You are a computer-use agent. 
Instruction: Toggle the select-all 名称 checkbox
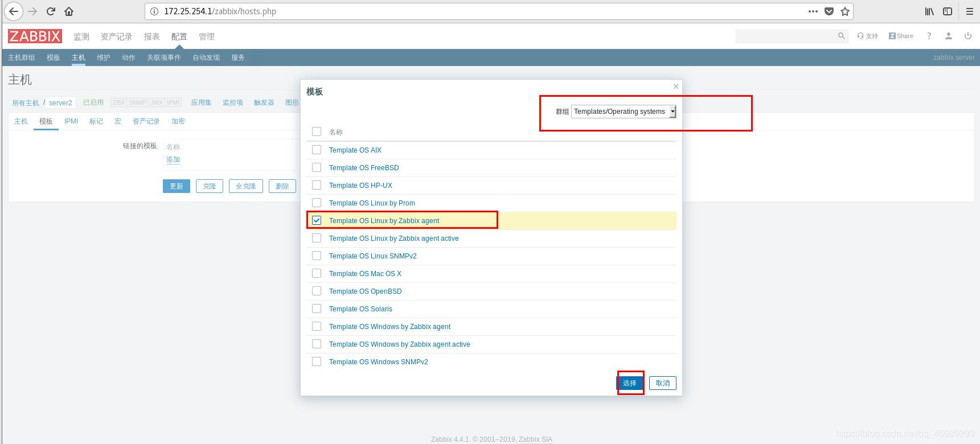[x=317, y=131]
